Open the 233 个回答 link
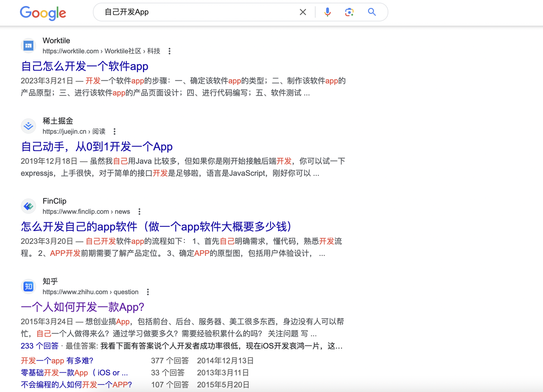 [x=40, y=346]
